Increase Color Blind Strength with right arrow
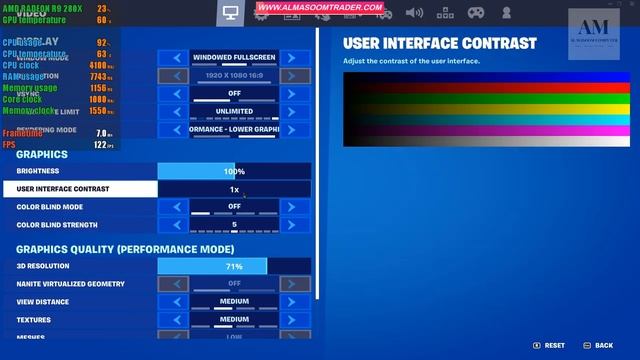 295,225
